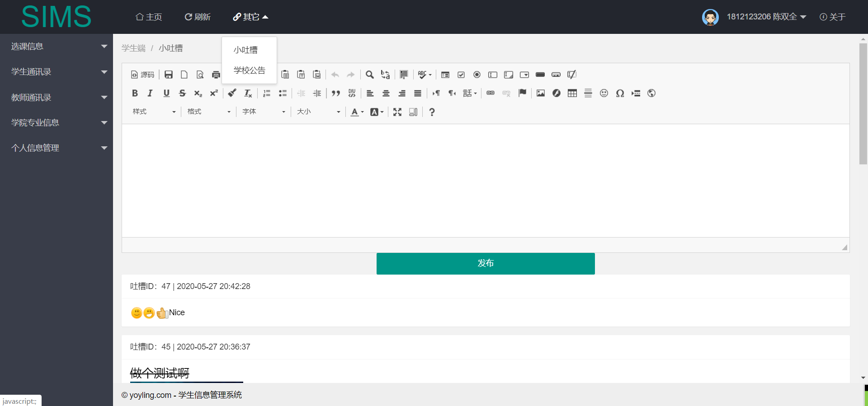Expand the 选课信息 sidebar section

click(57, 47)
